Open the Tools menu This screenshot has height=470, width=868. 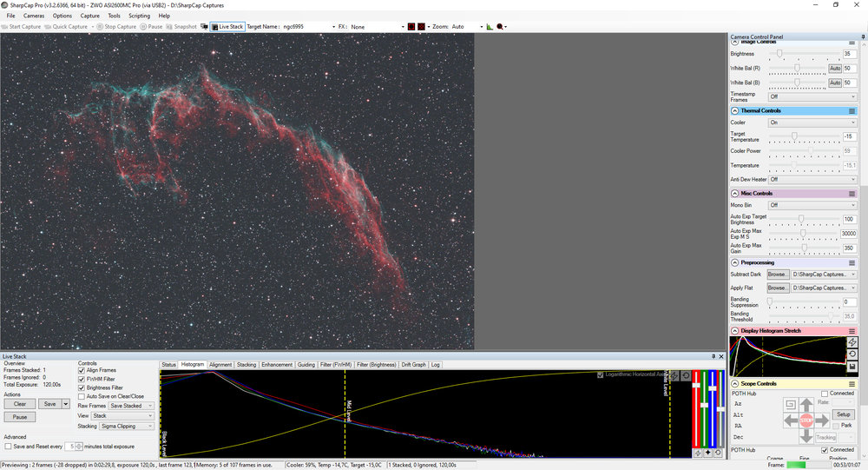point(114,16)
